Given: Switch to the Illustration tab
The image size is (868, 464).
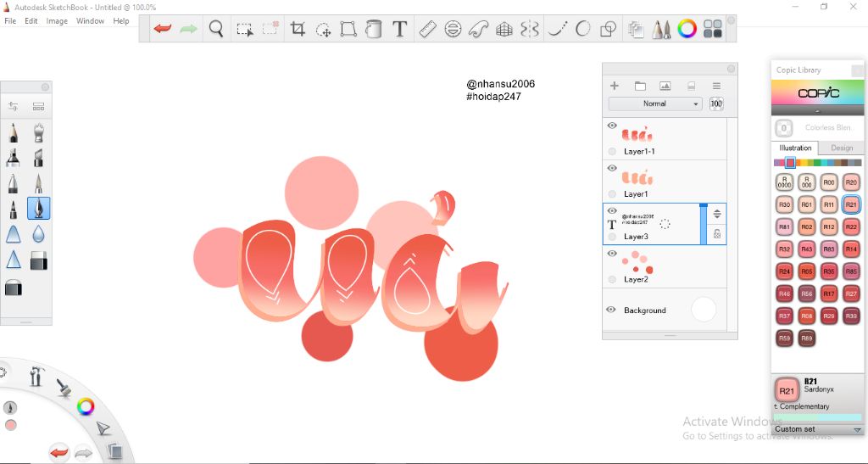Looking at the screenshot, I should 795,148.
